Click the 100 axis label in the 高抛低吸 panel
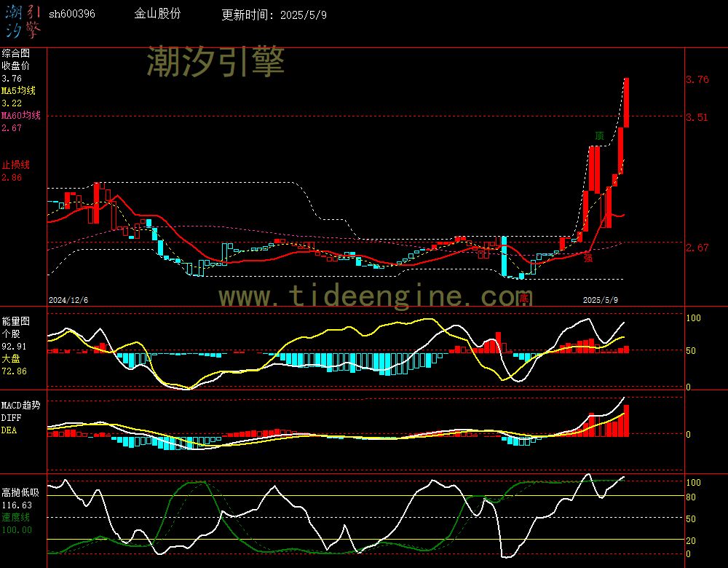728x568 pixels. (x=693, y=483)
